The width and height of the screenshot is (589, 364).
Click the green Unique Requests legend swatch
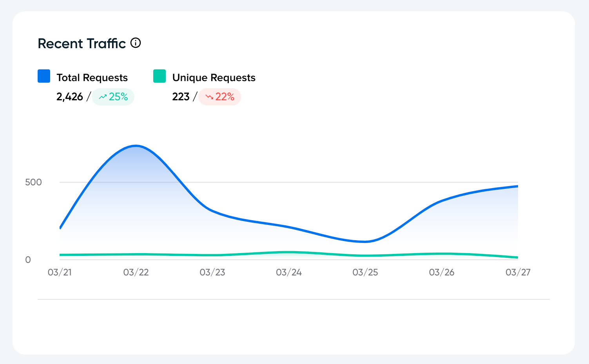pyautogui.click(x=159, y=76)
